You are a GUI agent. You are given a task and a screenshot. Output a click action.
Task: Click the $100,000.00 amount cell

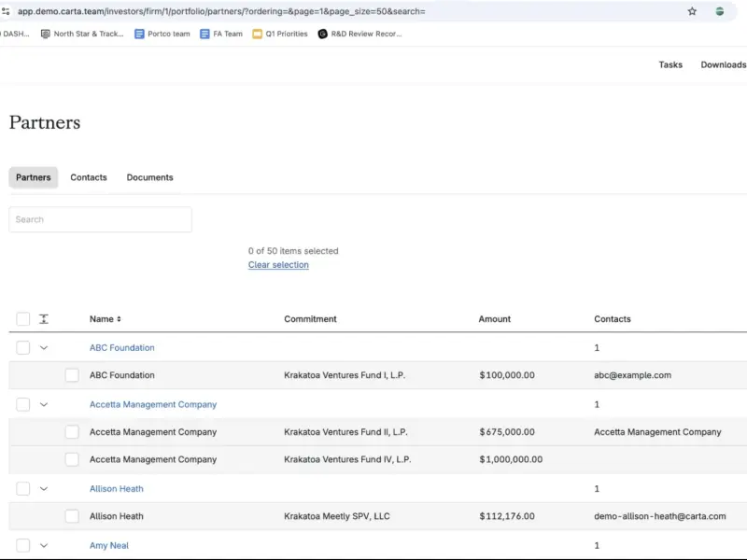pyautogui.click(x=507, y=375)
